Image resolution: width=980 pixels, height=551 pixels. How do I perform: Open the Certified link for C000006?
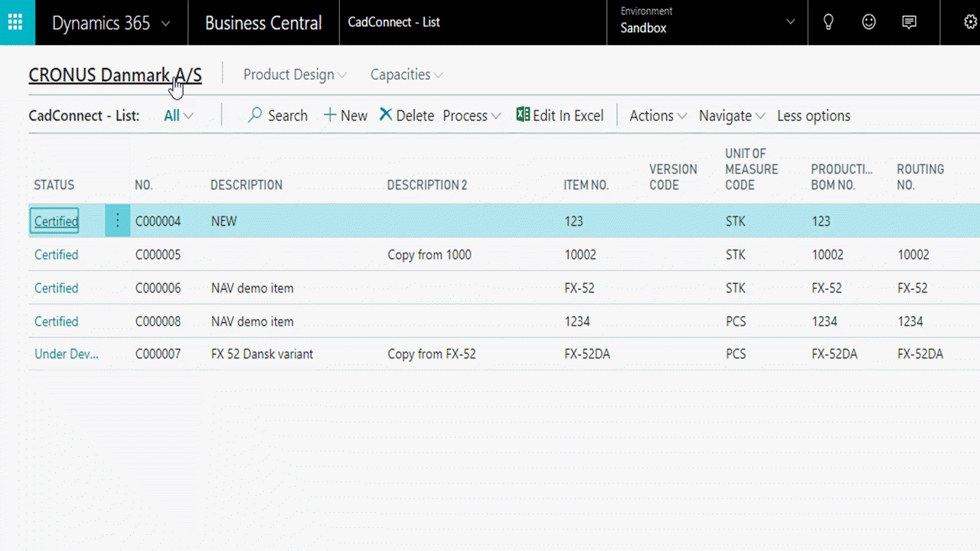pos(56,289)
